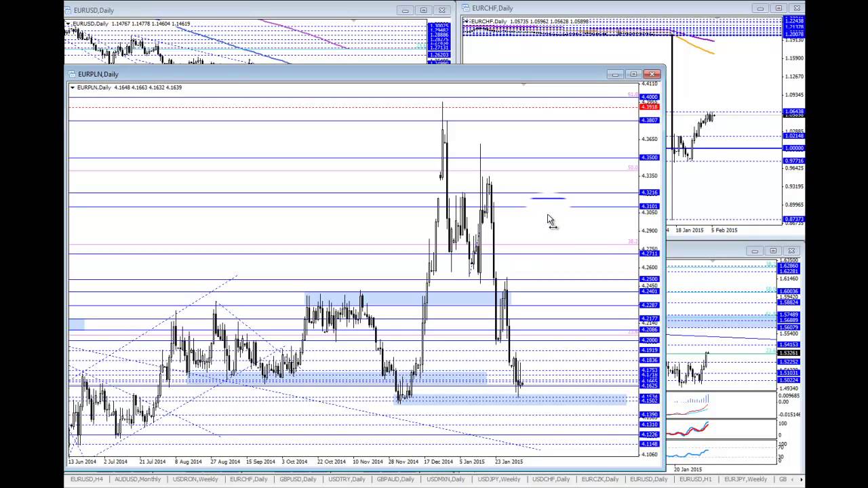Go to the GBPAUD,Daily tab
Screen dimensions: 868x488
(395, 479)
